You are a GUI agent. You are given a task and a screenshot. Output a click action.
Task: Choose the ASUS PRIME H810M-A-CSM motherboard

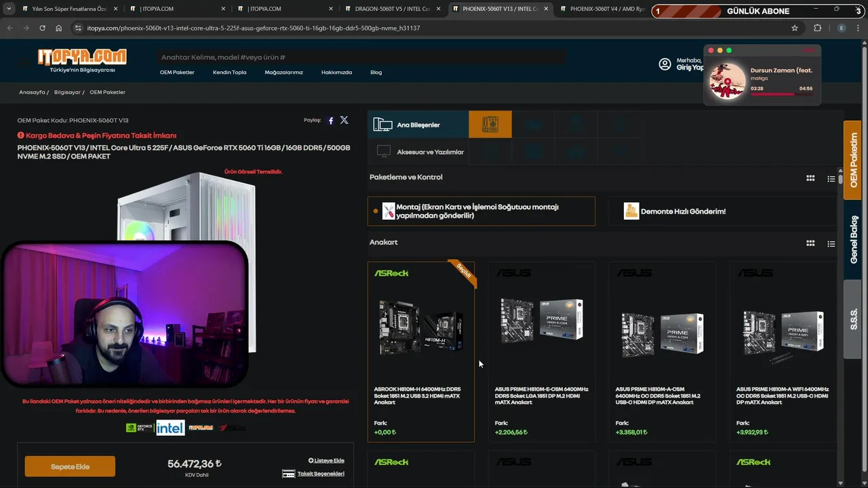663,352
